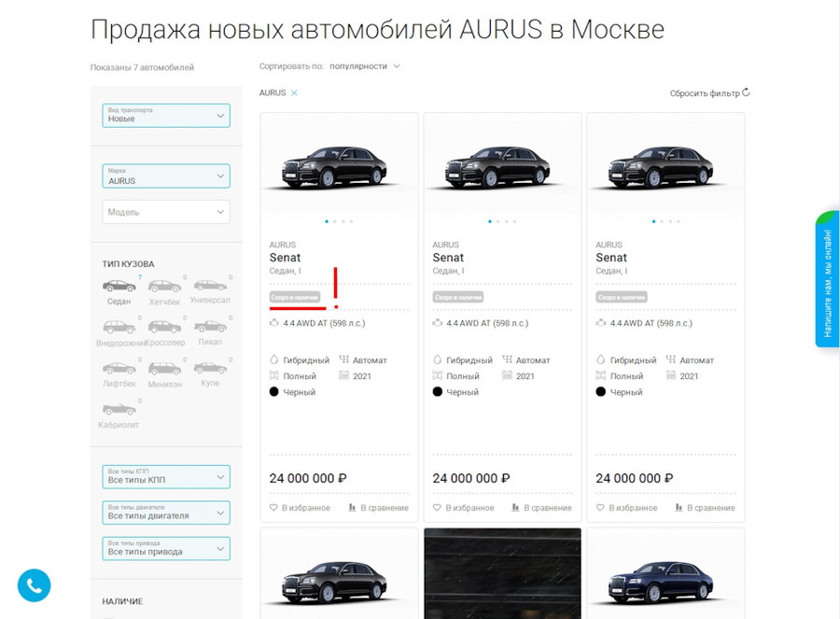Click first car's 4.4 AWD AT (598 л.с.) spec
The width and height of the screenshot is (840, 619).
point(324,323)
